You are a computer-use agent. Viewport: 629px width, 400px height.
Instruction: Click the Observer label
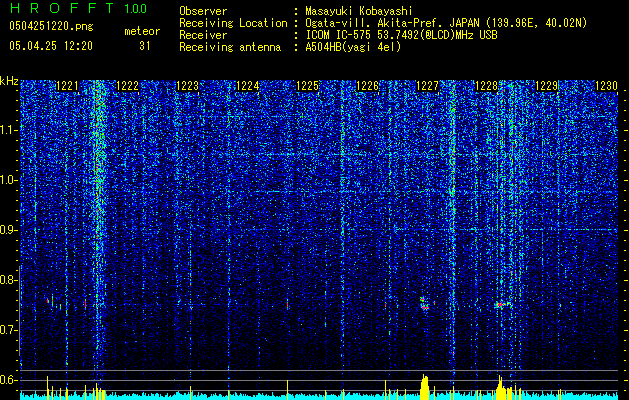(203, 11)
